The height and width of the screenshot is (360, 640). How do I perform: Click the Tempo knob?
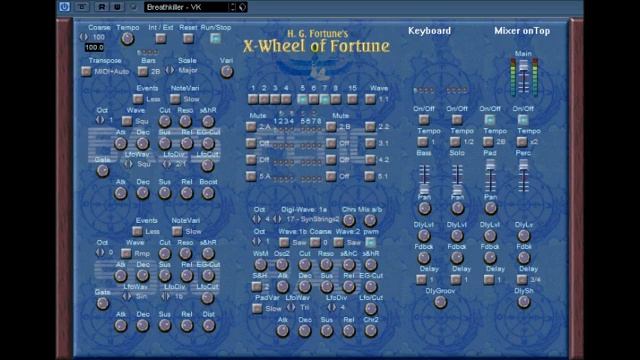pos(127,39)
